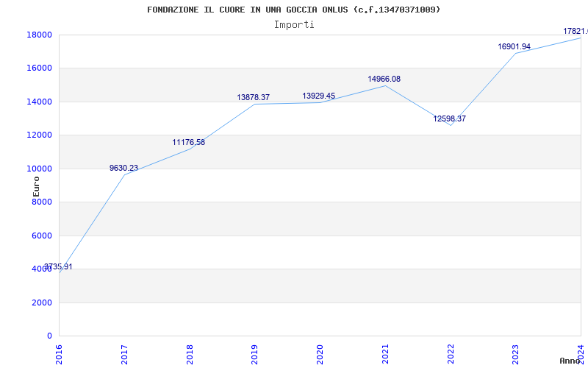Click the y-axis value 18000
588x368 pixels.
pos(39,35)
